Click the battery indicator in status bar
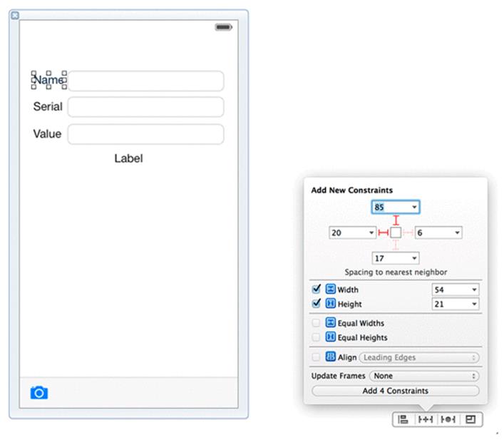Viewport: 504px width, 440px height. click(x=224, y=27)
